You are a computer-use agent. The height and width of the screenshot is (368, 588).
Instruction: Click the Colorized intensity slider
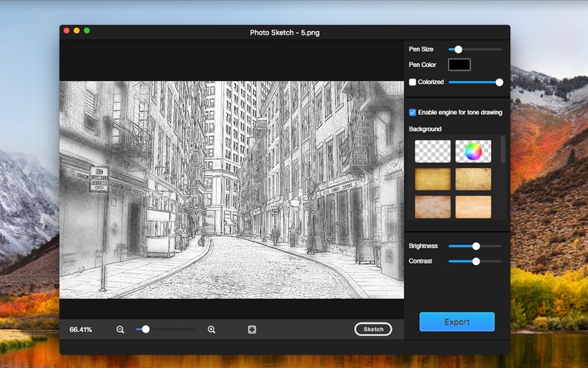coord(499,82)
